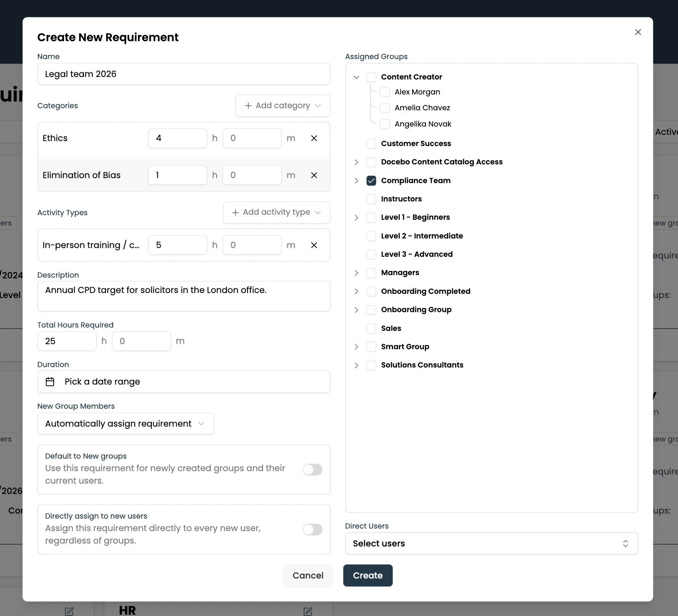
Task: Check the Level 2 - Intermediate checkbox
Action: (x=371, y=236)
